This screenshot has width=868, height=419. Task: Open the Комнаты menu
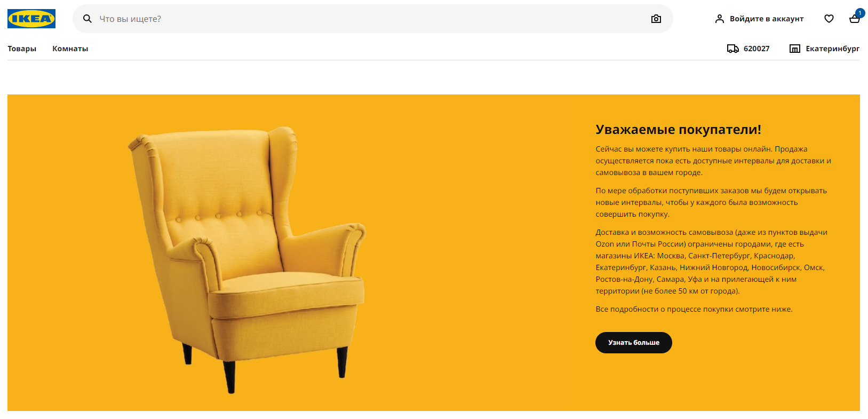click(70, 49)
